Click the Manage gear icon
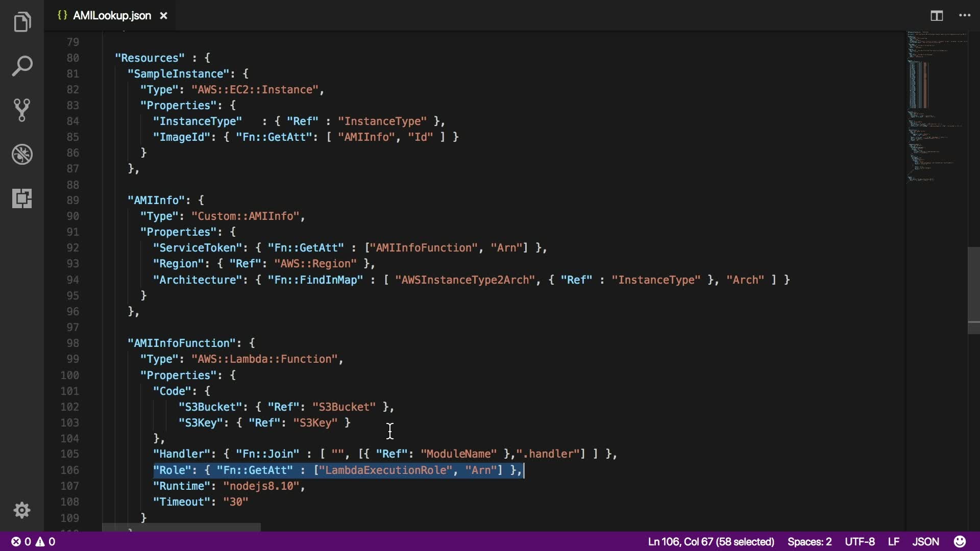Viewport: 980px width, 551px height. point(22,510)
